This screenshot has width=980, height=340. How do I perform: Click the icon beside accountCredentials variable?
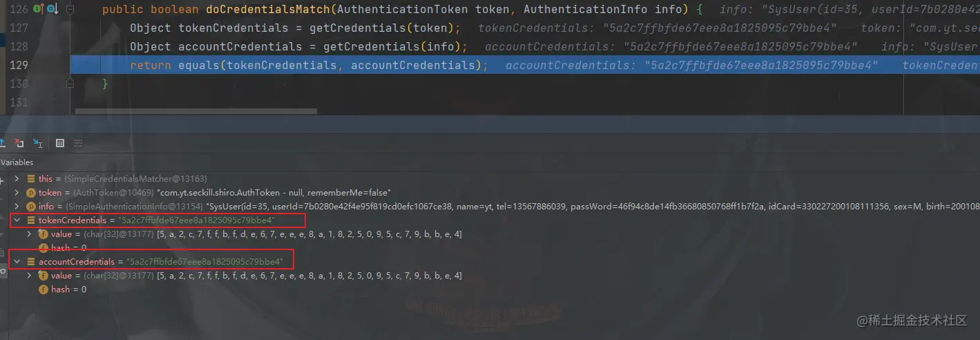click(x=30, y=262)
